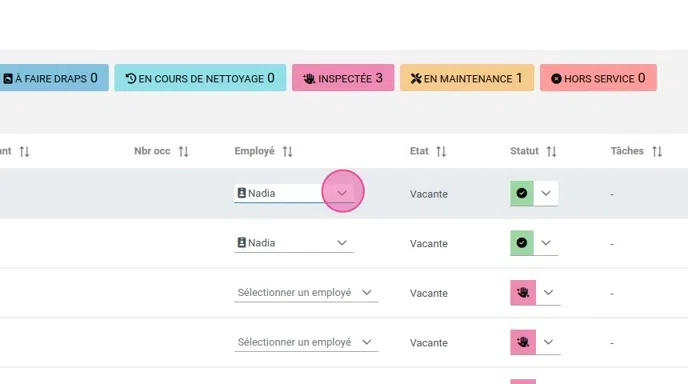Filter rooms by Hors service status

(x=598, y=78)
